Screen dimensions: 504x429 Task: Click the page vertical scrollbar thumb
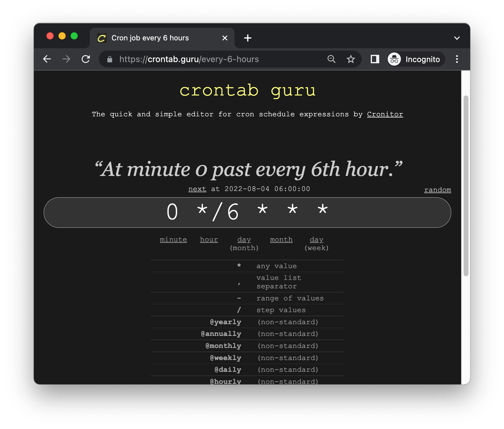pos(466,186)
